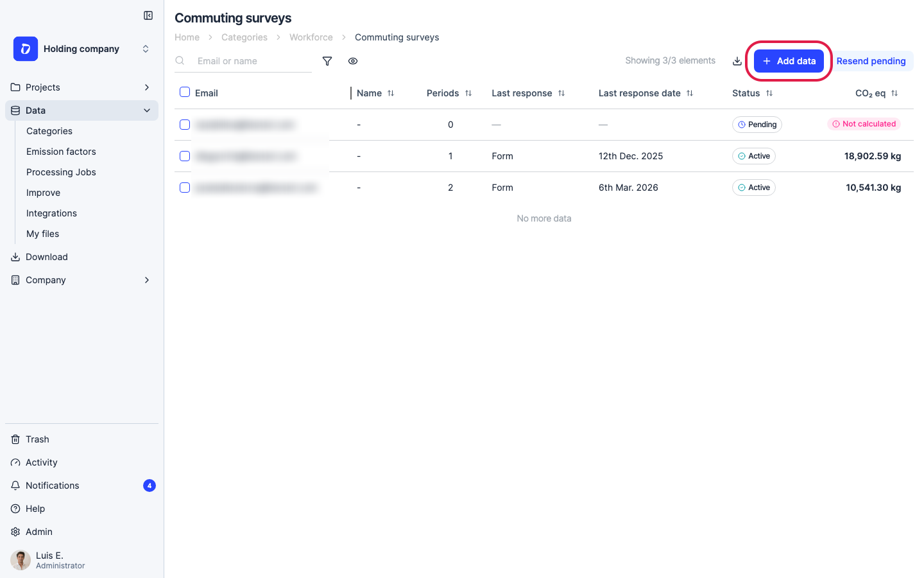Open the filter funnel icon
Screen dimensions: 924x578
pos(327,61)
